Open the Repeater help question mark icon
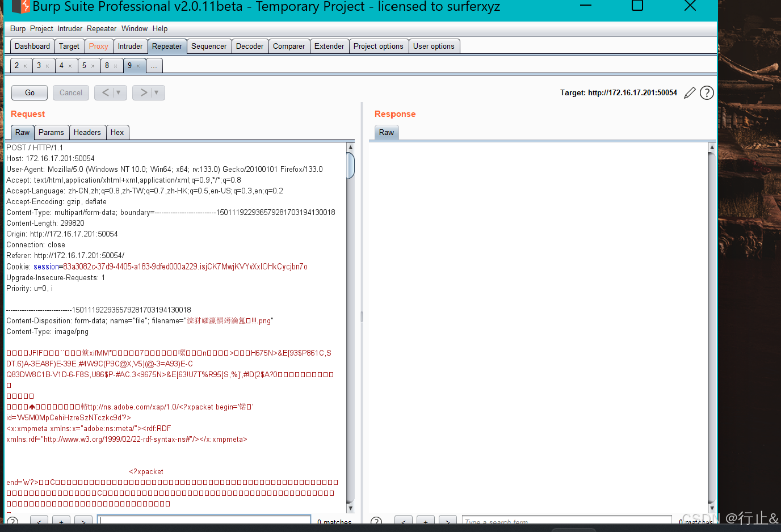This screenshot has height=532, width=781. [x=707, y=93]
